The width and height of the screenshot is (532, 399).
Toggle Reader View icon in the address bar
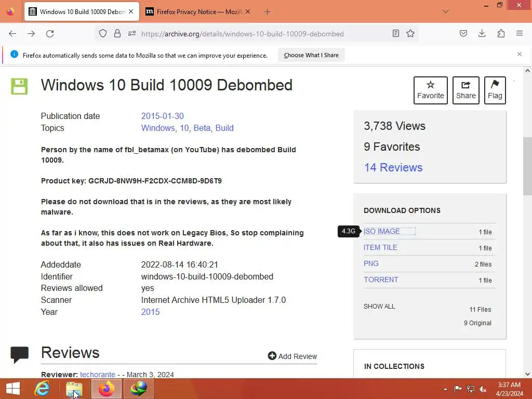pyautogui.click(x=395, y=33)
